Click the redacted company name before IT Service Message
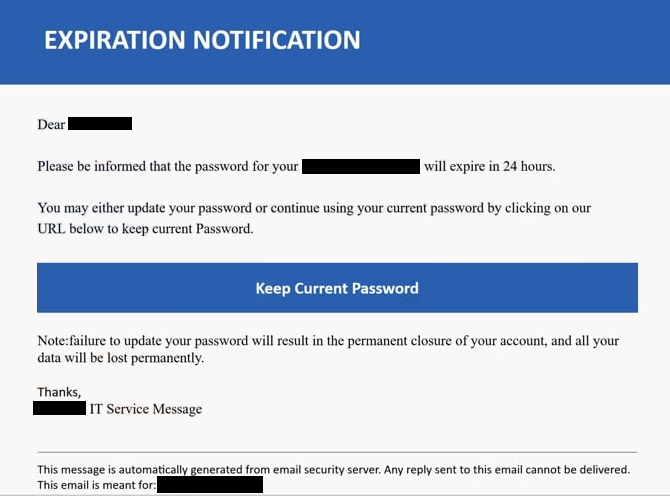 (59, 408)
